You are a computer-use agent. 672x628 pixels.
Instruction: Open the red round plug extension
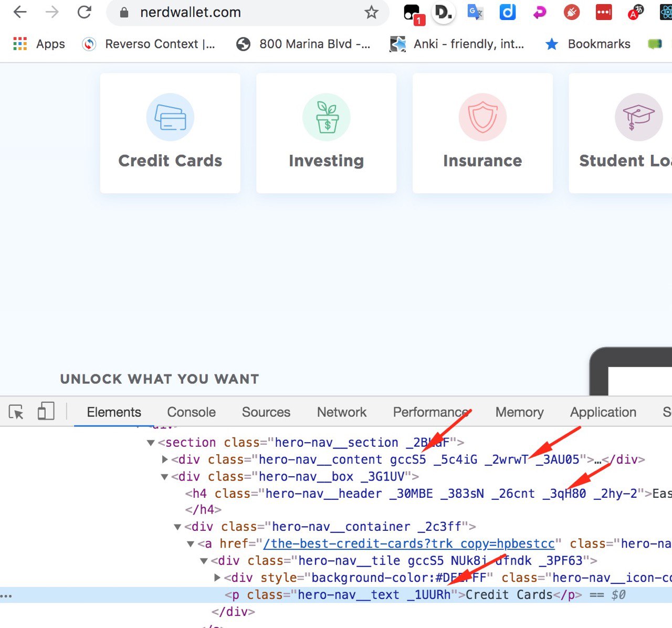pos(572,12)
